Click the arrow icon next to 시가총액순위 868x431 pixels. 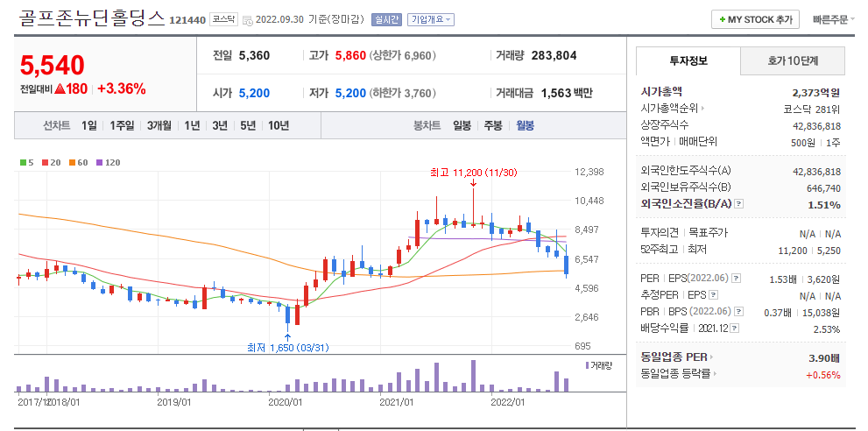click(x=702, y=109)
